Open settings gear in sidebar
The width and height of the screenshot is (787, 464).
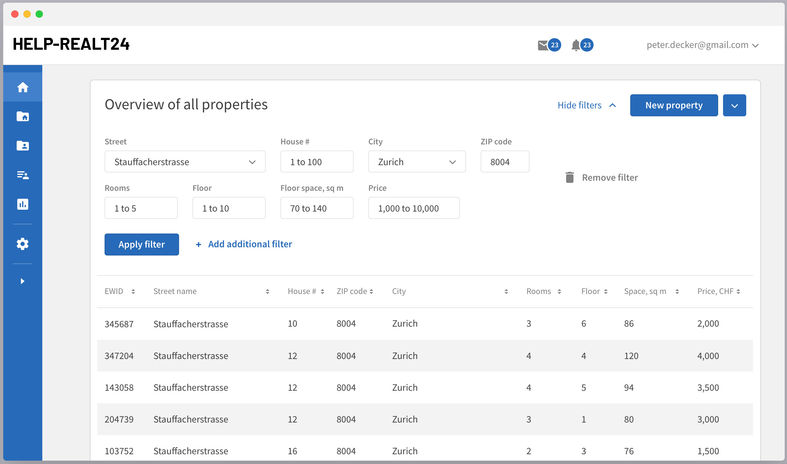click(22, 244)
